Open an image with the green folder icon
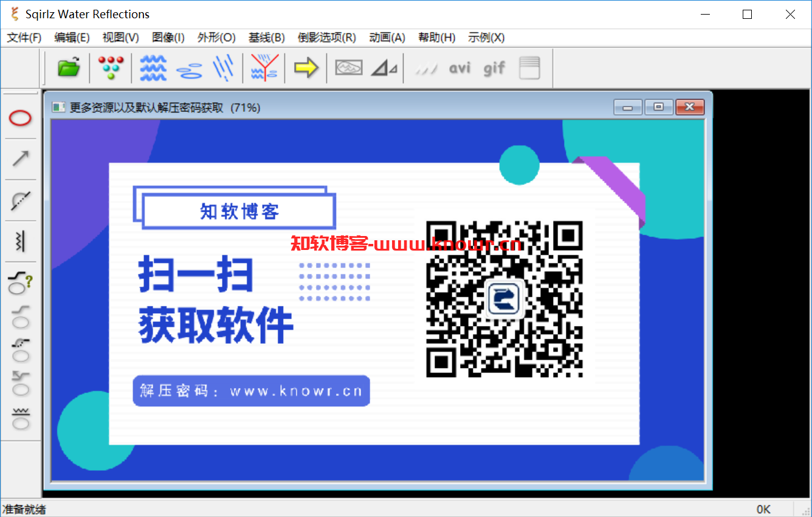Viewport: 812px width, 517px height. 69,68
